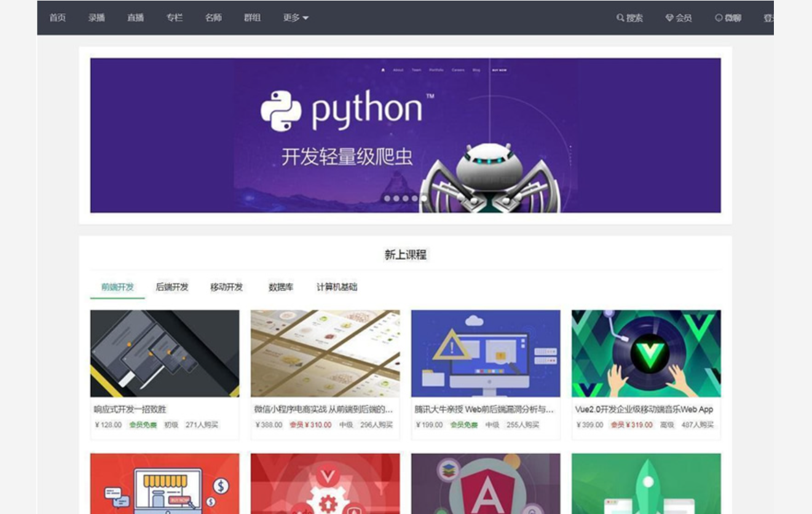Select the fifth highlighted carousel dot

[424, 198]
